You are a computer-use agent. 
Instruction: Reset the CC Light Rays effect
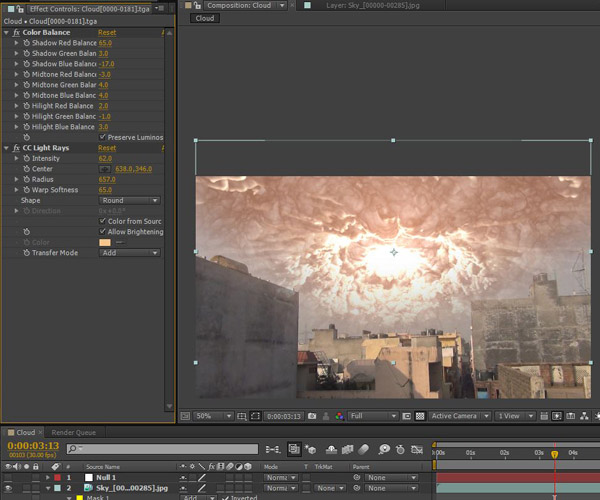tap(106, 148)
